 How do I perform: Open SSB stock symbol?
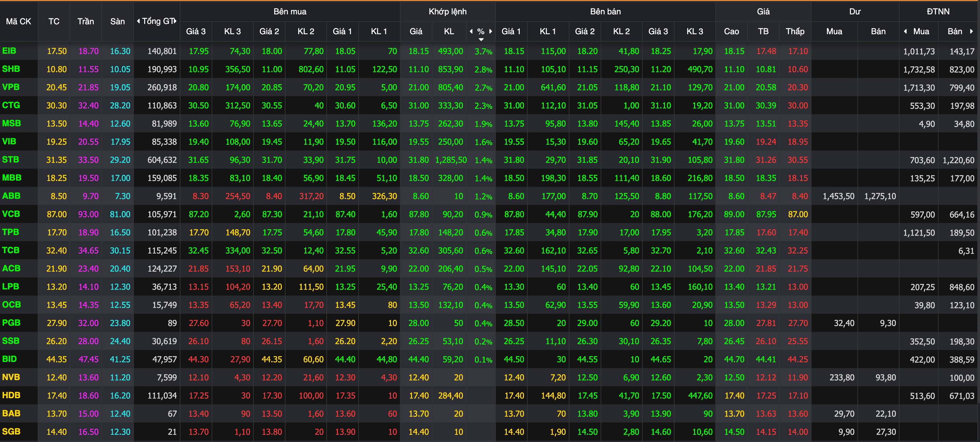[x=11, y=341]
